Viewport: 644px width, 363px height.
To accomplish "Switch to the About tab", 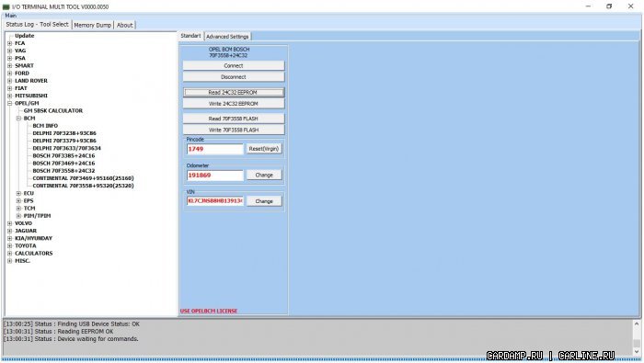I will pyautogui.click(x=125, y=25).
